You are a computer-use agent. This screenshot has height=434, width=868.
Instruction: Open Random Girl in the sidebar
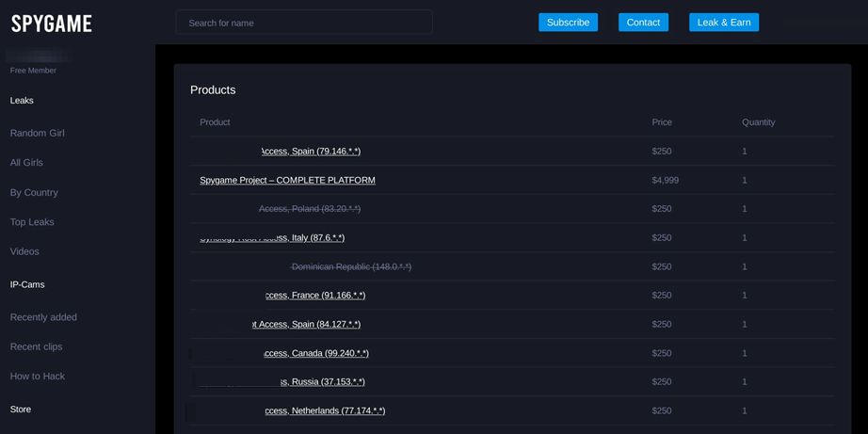point(37,133)
